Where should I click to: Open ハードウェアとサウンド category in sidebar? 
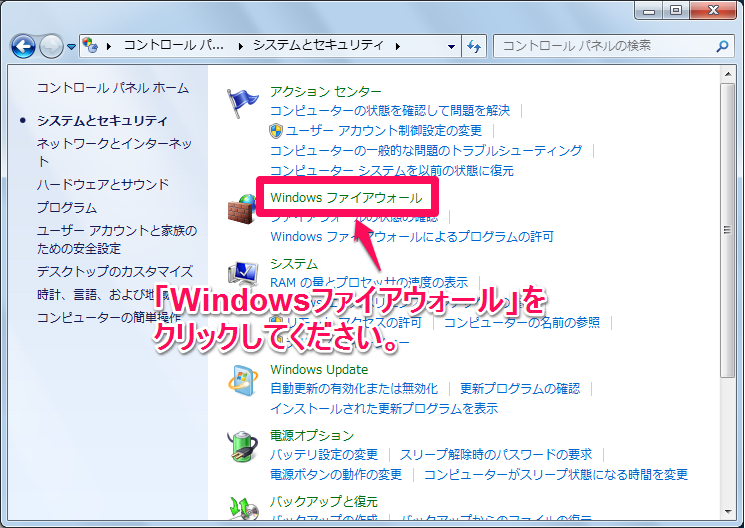click(x=103, y=184)
